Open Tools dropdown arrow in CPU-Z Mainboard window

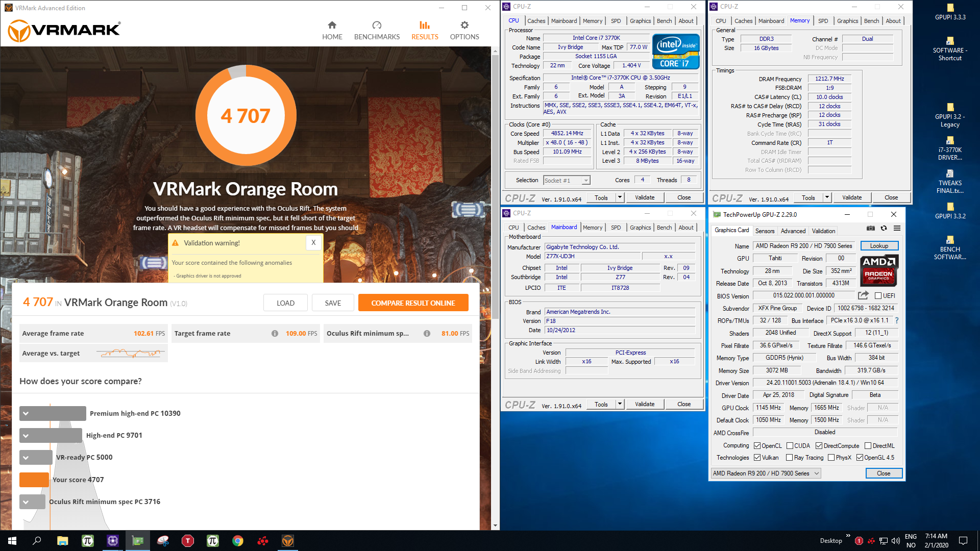[620, 404]
